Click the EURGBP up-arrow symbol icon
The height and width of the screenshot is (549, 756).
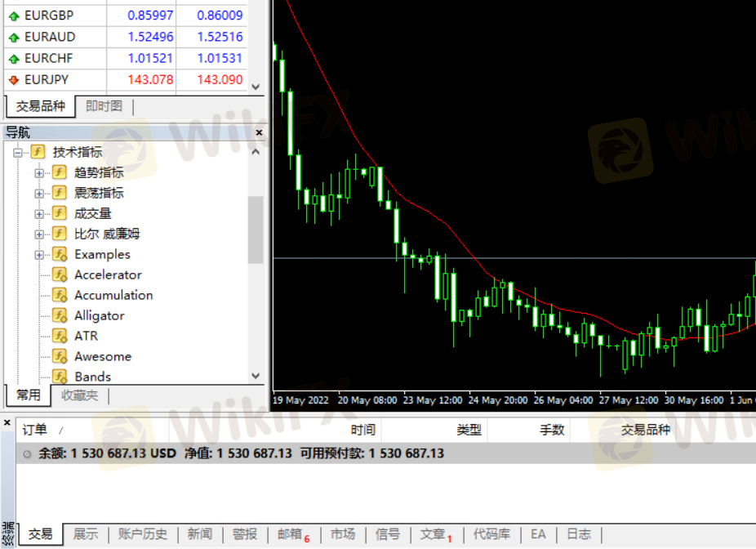click(x=14, y=16)
